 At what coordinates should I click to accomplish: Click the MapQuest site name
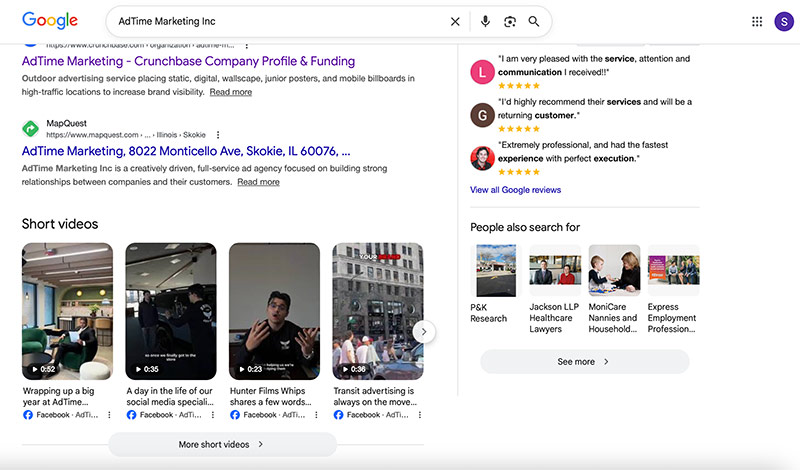click(x=66, y=123)
